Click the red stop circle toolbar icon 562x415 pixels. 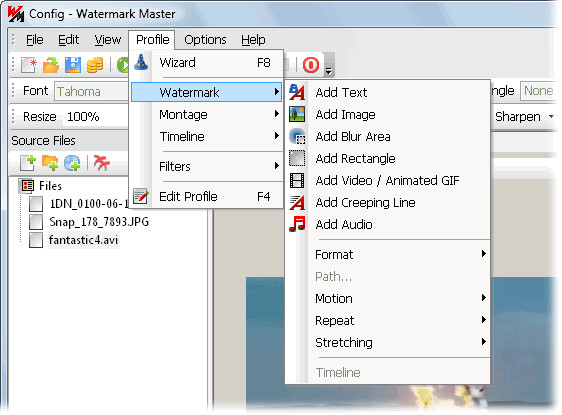click(310, 65)
